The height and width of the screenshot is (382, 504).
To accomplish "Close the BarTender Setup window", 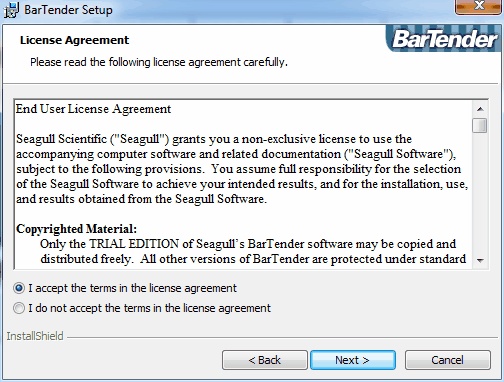I will coord(479,6).
